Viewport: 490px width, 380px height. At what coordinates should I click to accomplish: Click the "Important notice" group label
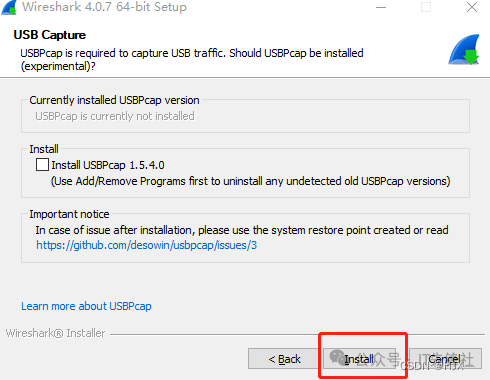[x=69, y=214]
